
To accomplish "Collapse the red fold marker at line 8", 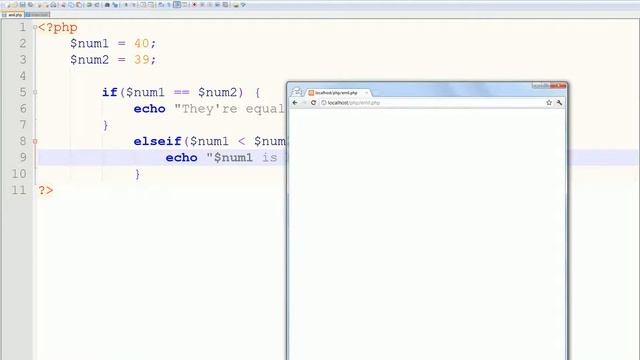I will [x=35, y=141].
